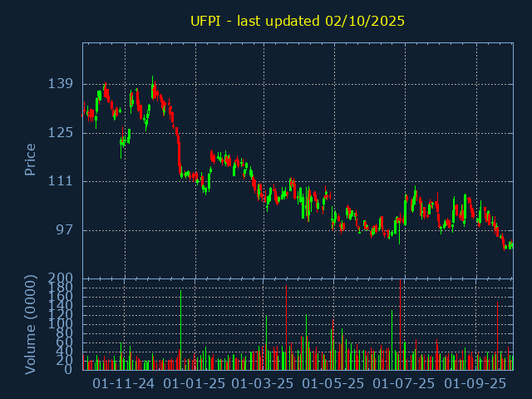
Task: Click the 01-01-25 date label
Action: click(x=195, y=384)
